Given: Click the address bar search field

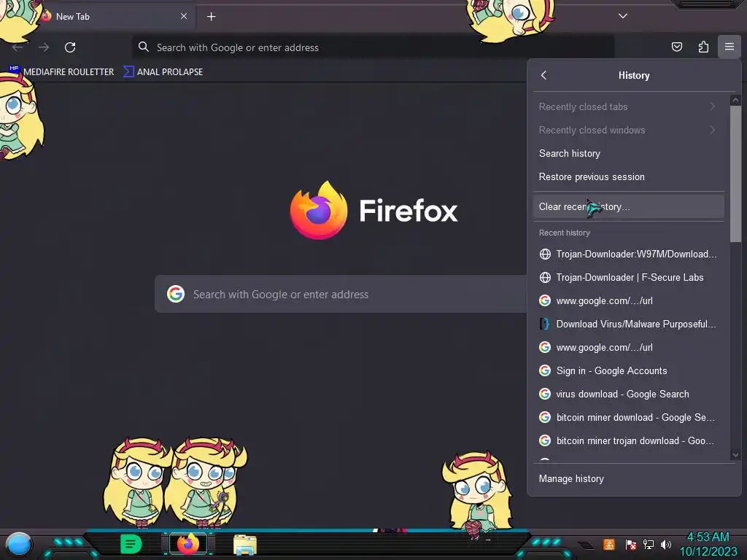Looking at the screenshot, I should click(373, 47).
